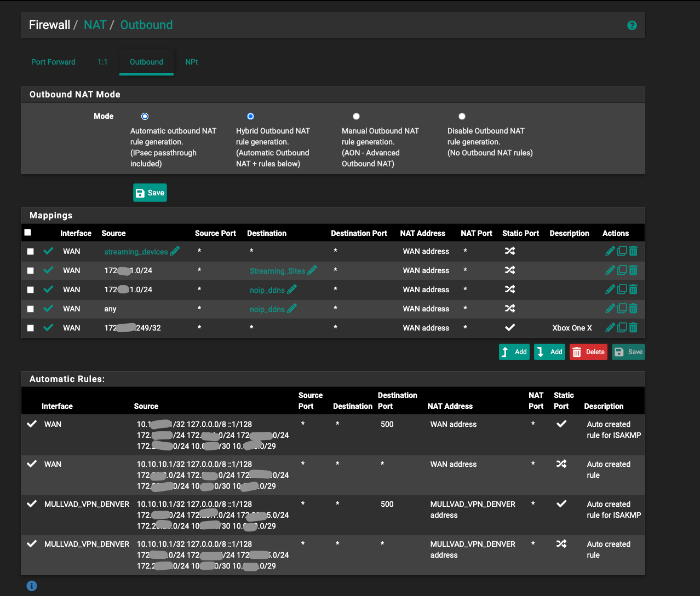Select Hybrid Outbound NAT rule generation mode
700x596 pixels.
[x=250, y=116]
